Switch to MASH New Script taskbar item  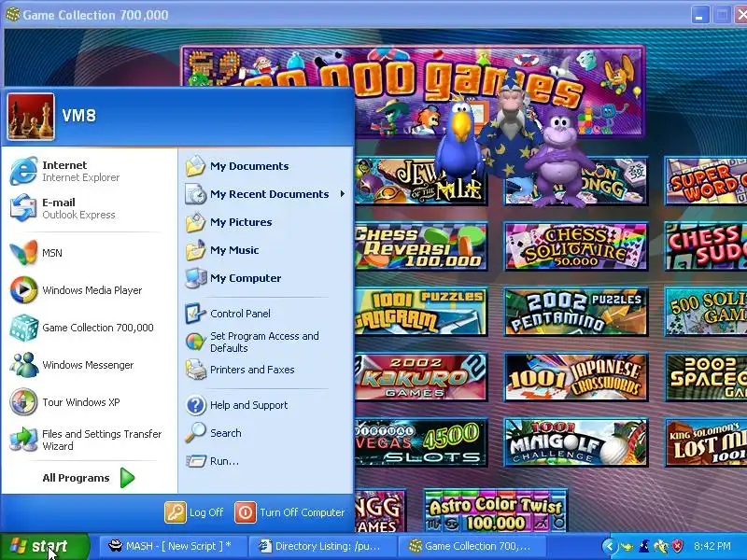pyautogui.click(x=174, y=546)
